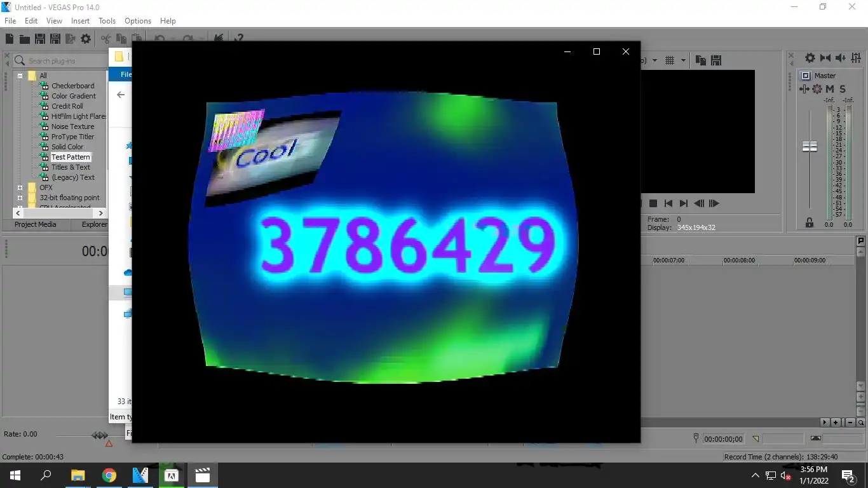Image resolution: width=868 pixels, height=488 pixels.
Task: Expand the OFX folder
Action: [20, 187]
